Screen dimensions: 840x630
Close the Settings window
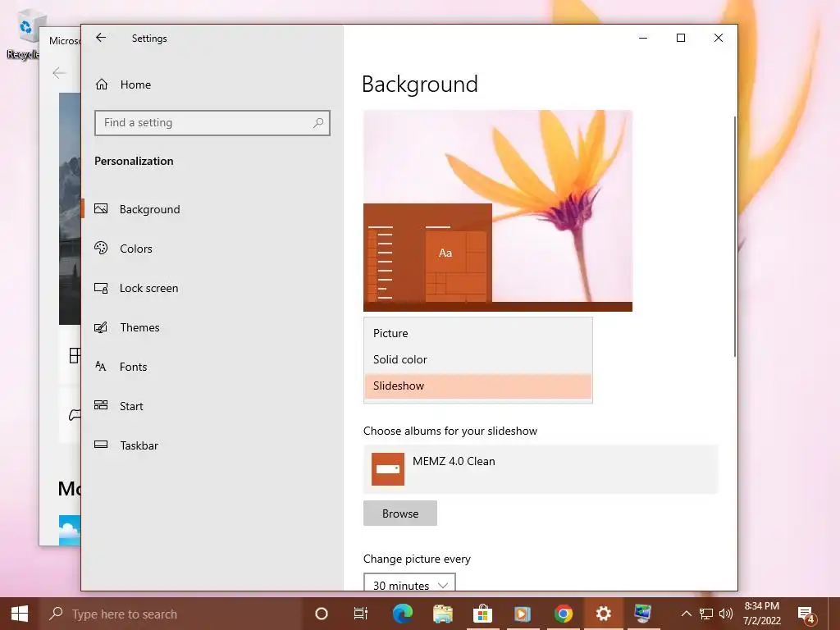[x=719, y=38]
